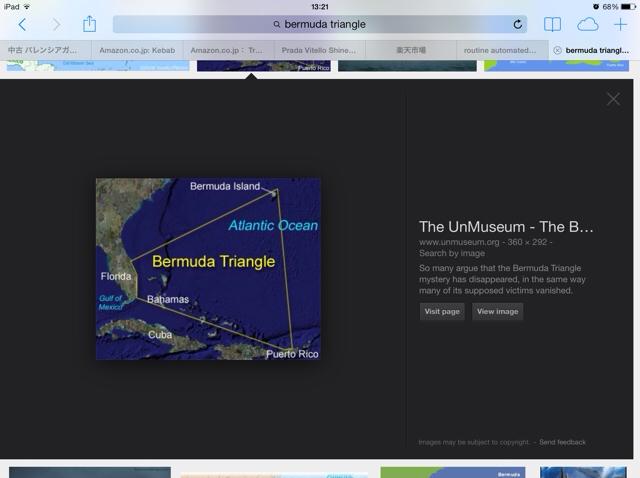Switch to the Prada Vitello Shine tab
640x478 pixels.
click(x=320, y=50)
